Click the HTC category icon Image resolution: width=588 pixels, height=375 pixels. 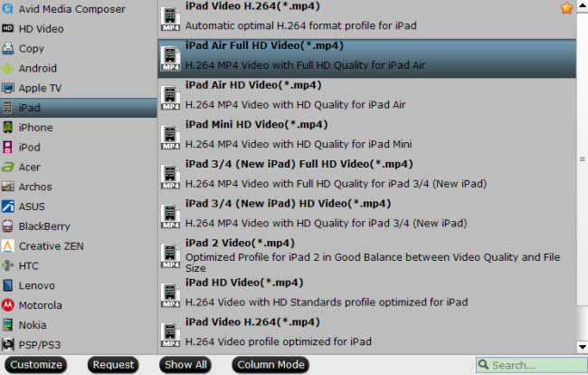(7, 265)
